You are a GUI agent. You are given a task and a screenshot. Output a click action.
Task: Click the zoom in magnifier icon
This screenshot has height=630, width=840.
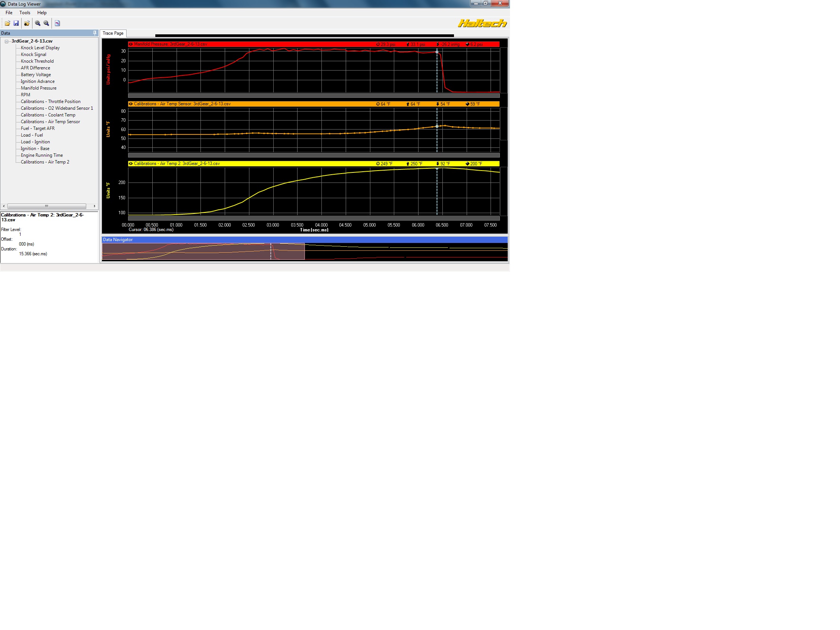click(38, 23)
